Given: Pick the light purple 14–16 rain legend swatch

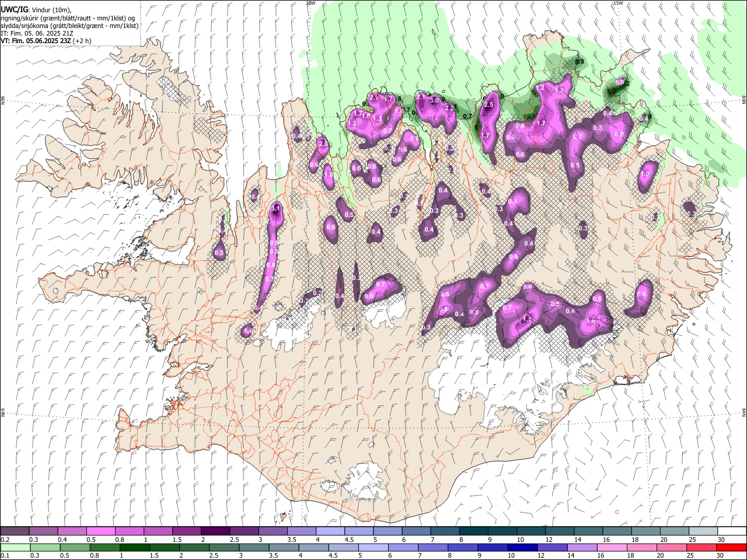Looking at the screenshot, I should [x=583, y=547].
